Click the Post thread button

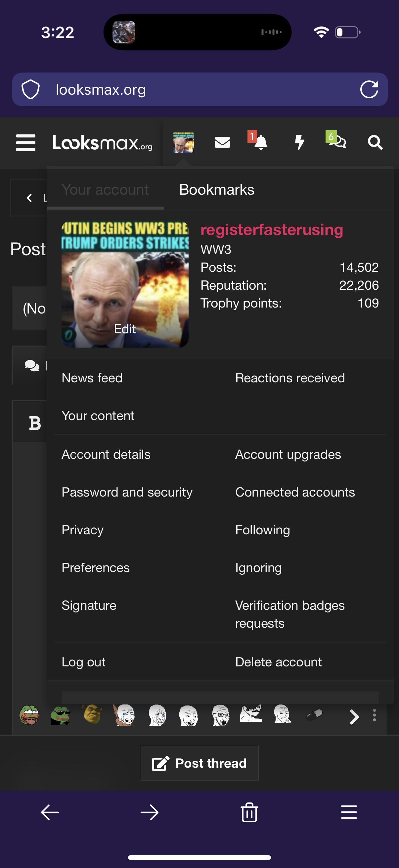pyautogui.click(x=199, y=763)
